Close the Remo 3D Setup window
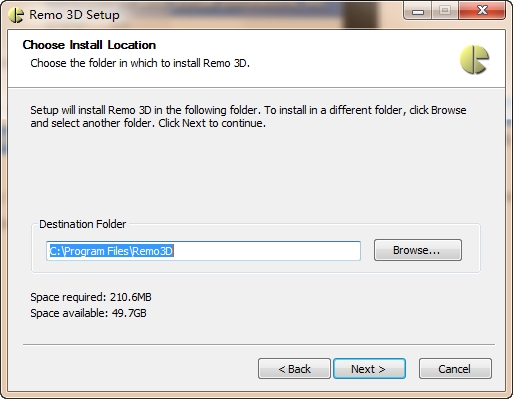This screenshot has width=513, height=399. pyautogui.click(x=482, y=11)
